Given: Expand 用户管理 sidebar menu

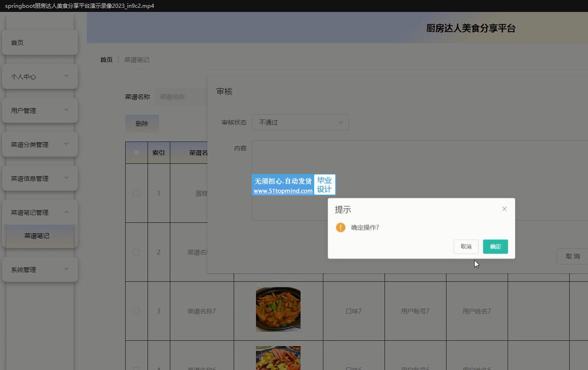Looking at the screenshot, I should click(x=40, y=111).
